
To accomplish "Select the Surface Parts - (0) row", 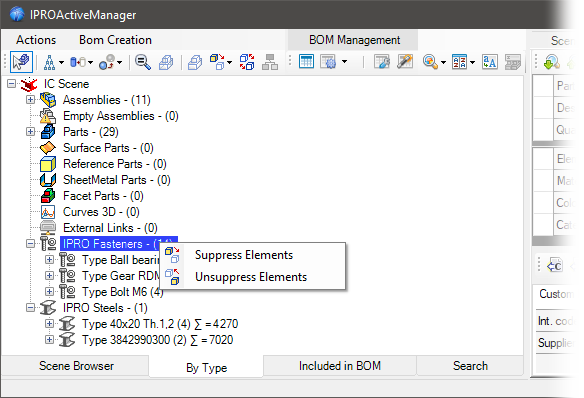I will [x=108, y=148].
